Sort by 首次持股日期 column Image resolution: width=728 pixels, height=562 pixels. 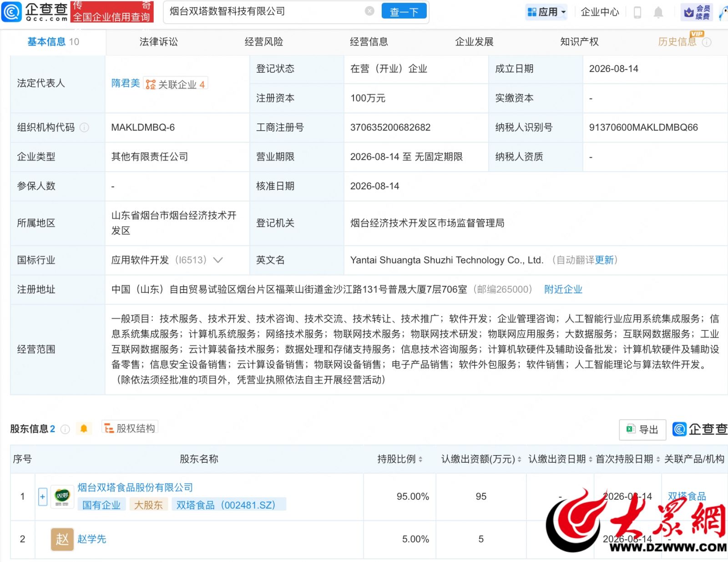pos(657,460)
